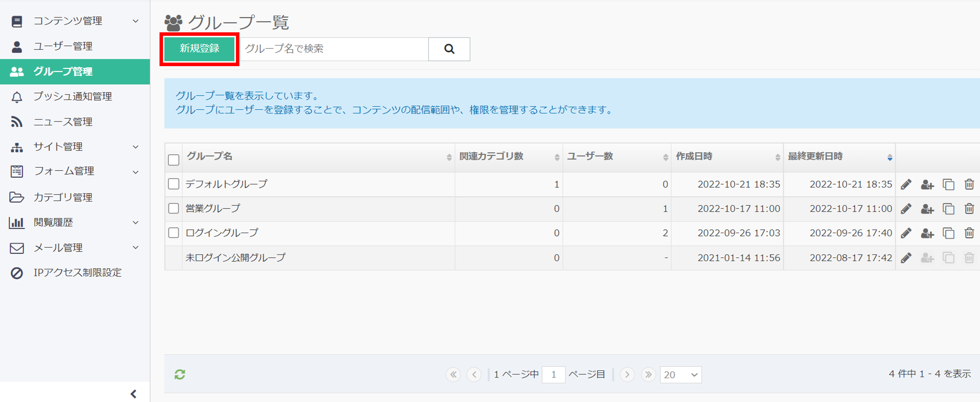Open プッシュ通知管理 menu
The width and height of the screenshot is (980, 402).
click(x=75, y=96)
